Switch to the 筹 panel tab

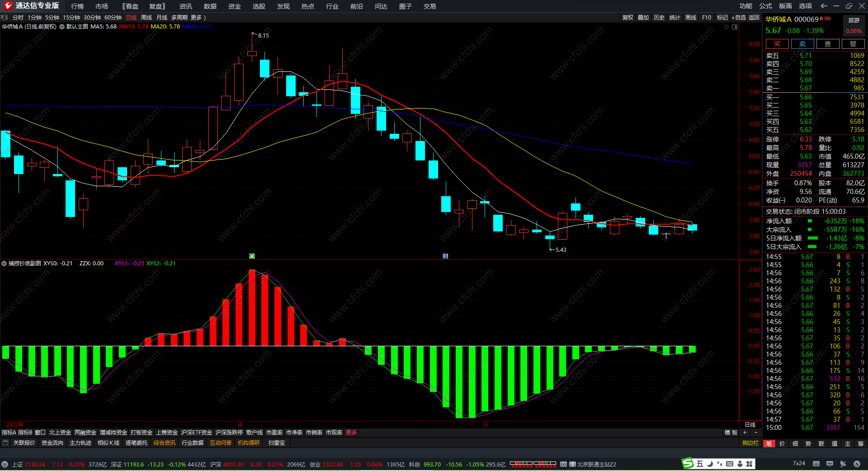point(861,444)
